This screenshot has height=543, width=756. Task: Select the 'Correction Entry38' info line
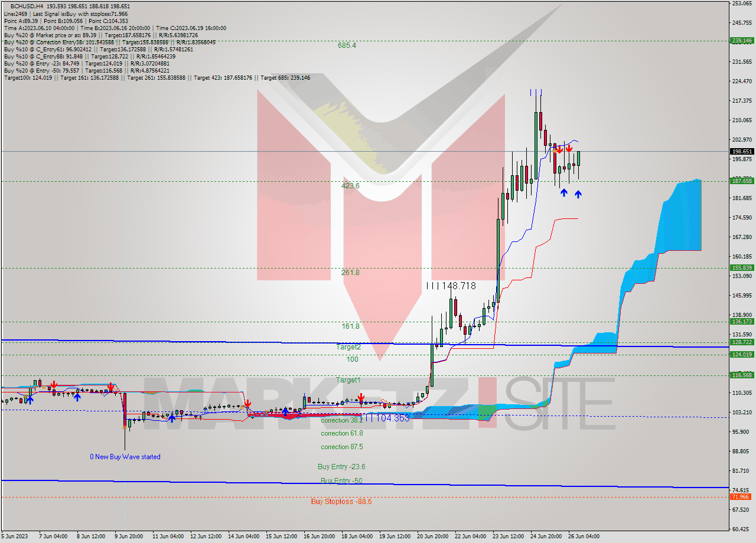pos(110,42)
